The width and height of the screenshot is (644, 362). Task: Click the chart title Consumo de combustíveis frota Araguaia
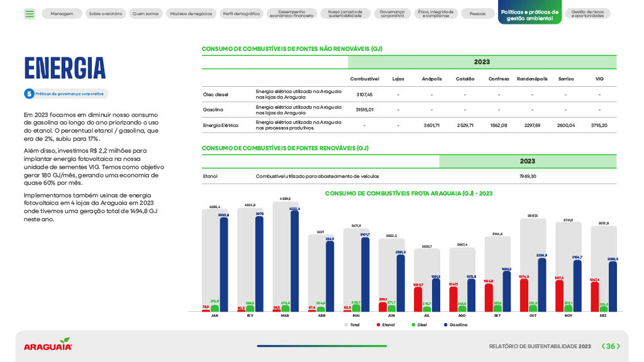click(x=409, y=194)
